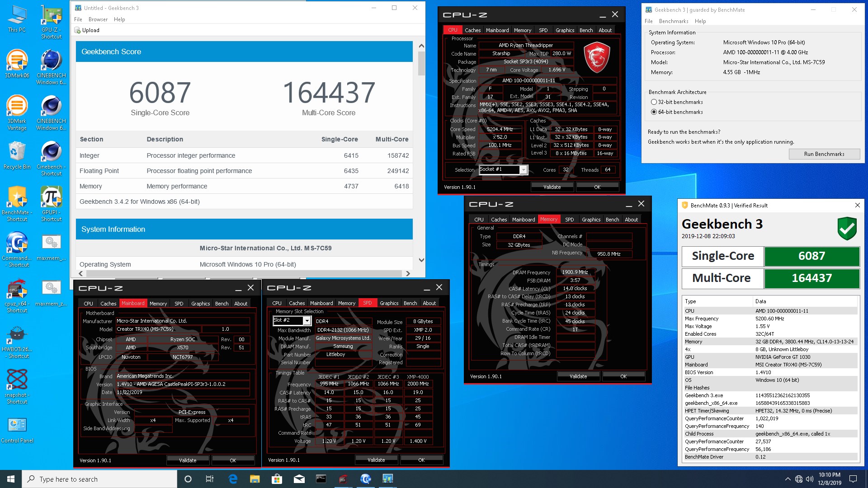Click the Upload icon in Geekbench toolbar
This screenshot has height=488, width=868.
pos(77,30)
